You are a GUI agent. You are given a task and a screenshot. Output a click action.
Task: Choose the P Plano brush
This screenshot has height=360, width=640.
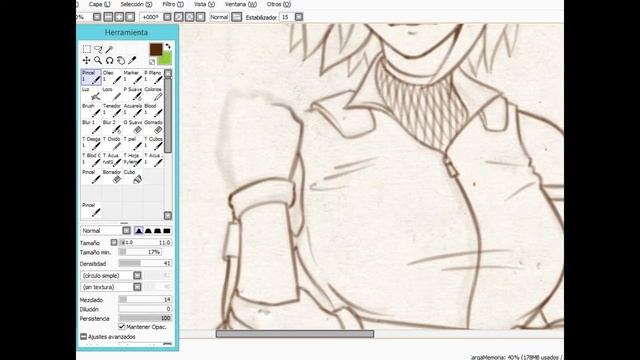153,77
